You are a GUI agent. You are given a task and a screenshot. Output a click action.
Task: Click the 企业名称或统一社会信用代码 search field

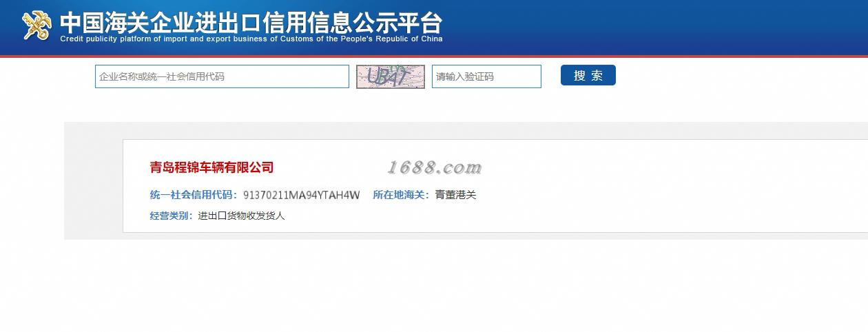pos(222,76)
